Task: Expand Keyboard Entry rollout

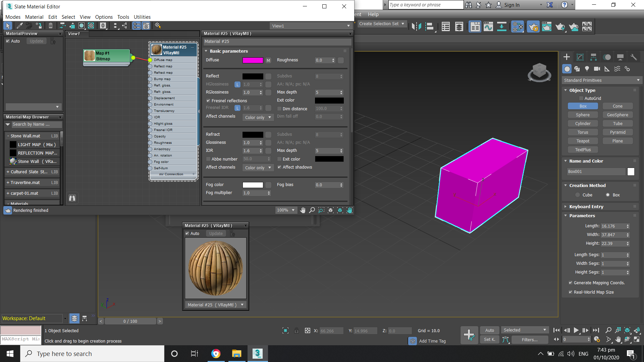Action: tap(586, 206)
